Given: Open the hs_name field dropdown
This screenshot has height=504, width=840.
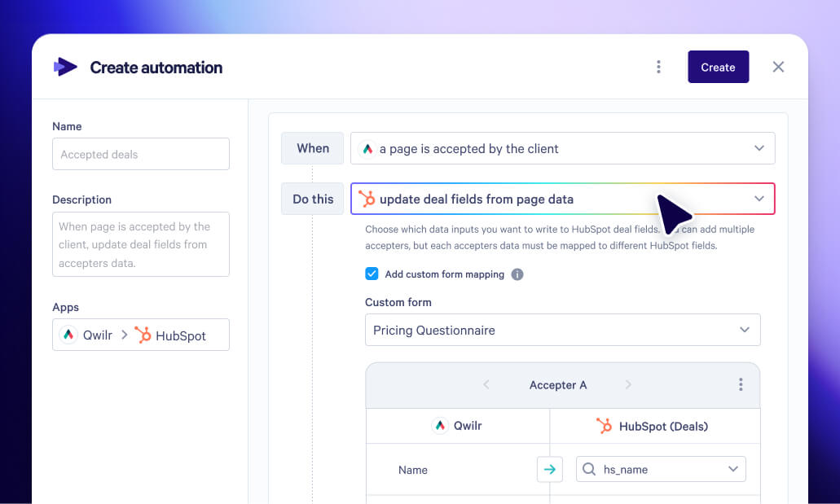Looking at the screenshot, I should [661, 469].
